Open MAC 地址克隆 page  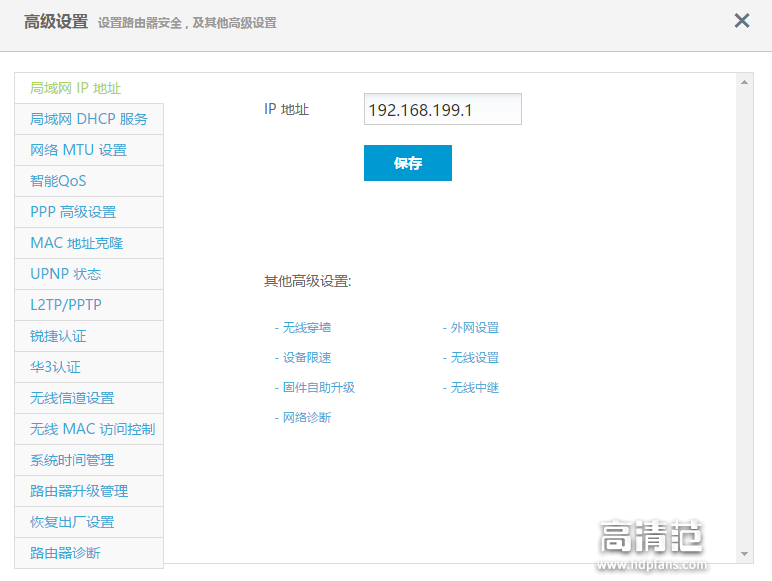[x=89, y=243]
